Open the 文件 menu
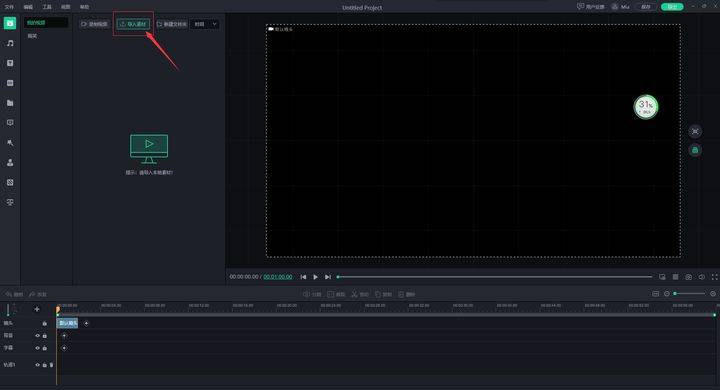Image resolution: width=720 pixels, height=390 pixels. click(9, 7)
